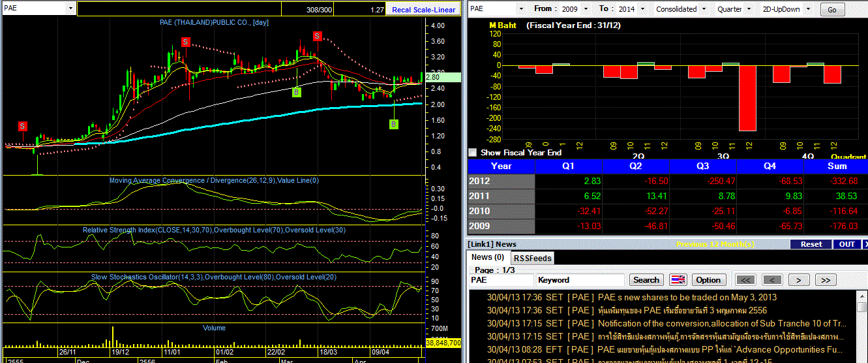The height and width of the screenshot is (363, 868).
Task: Click the Recal Scale-Linear link
Action: 423,10
